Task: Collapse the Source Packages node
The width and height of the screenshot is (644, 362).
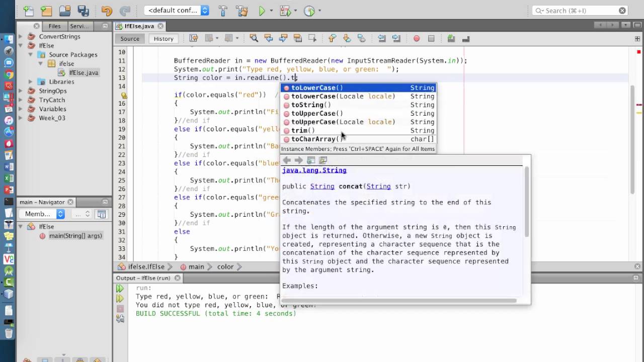Action: [31, 55]
